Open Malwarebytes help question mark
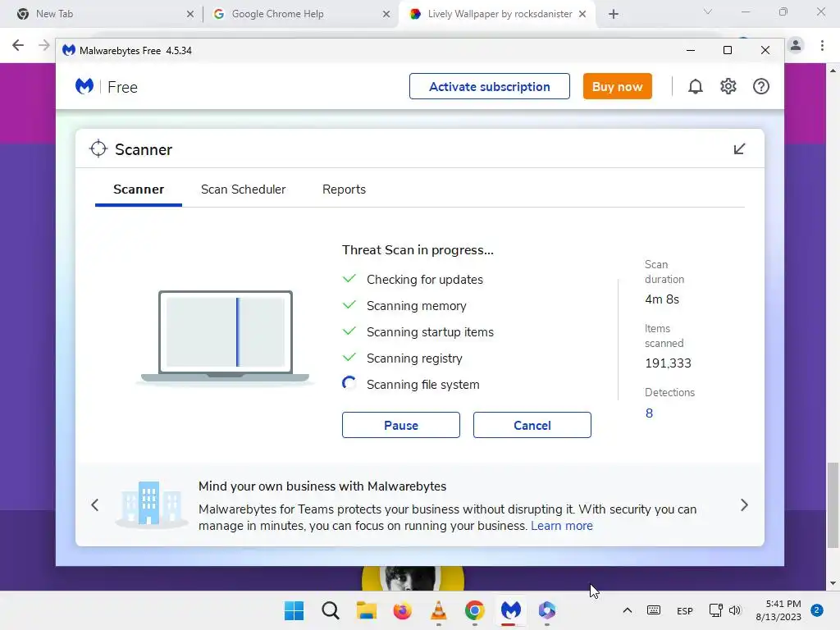The width and height of the screenshot is (840, 630). click(x=760, y=86)
